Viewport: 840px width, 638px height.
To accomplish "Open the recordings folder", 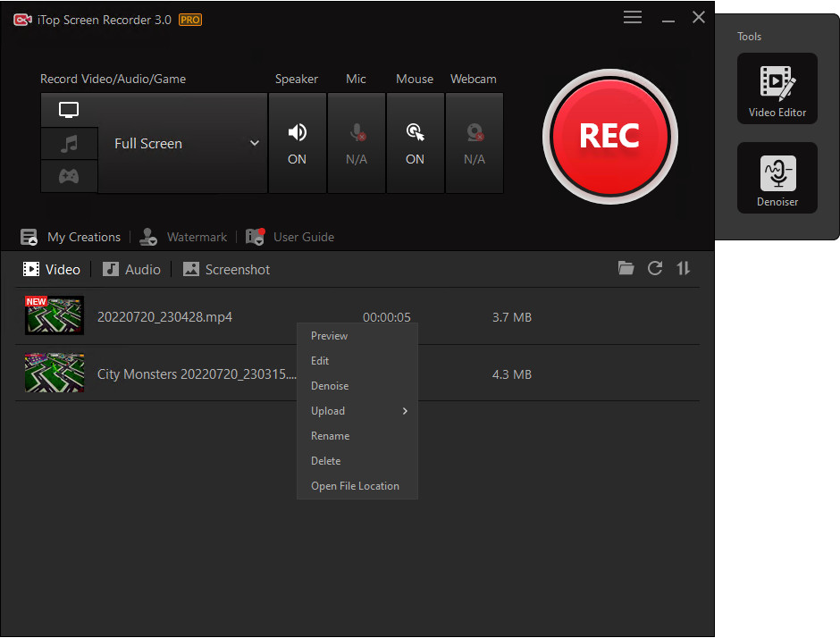I will click(626, 268).
